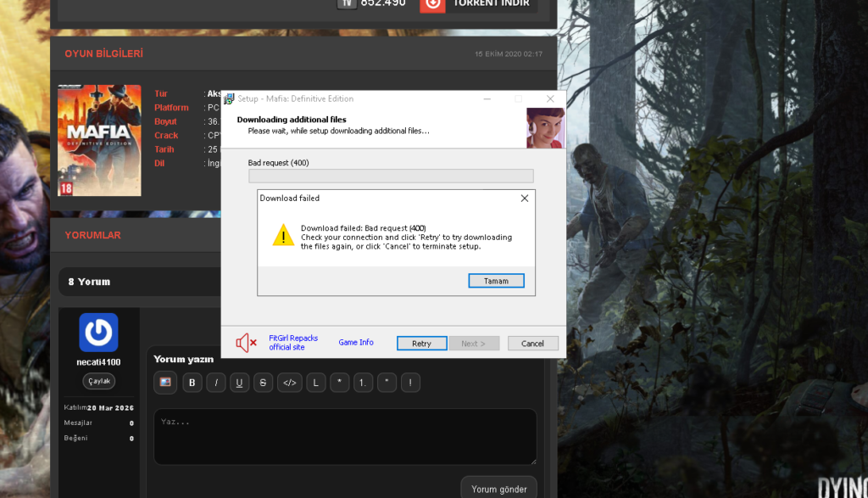Click the YORUMLAR section heading
This screenshot has width=868, height=498.
[x=92, y=235]
